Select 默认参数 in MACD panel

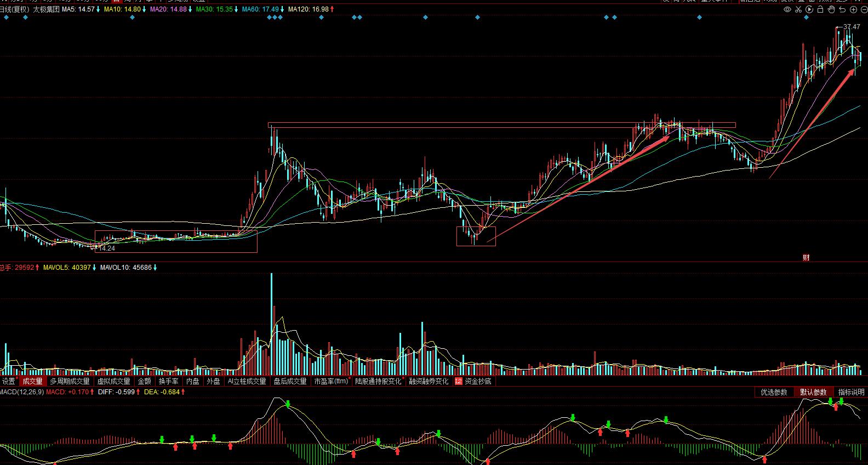tap(813, 392)
